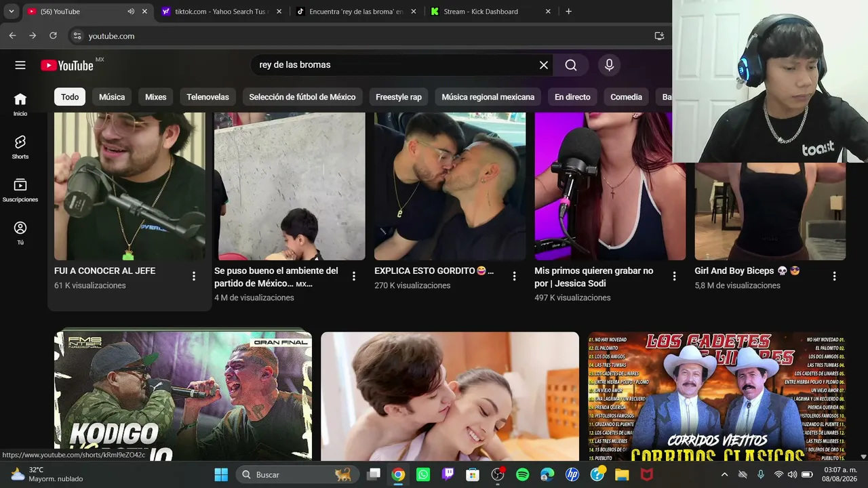The width and height of the screenshot is (868, 488).
Task: Open Twitch from the taskbar
Action: (x=448, y=474)
